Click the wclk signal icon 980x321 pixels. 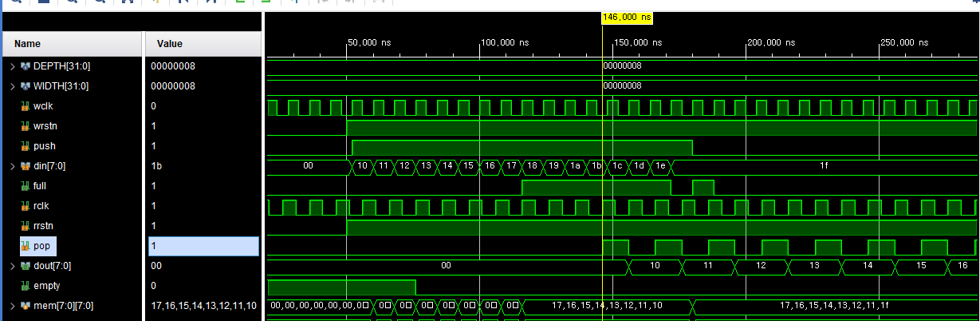tap(26, 106)
